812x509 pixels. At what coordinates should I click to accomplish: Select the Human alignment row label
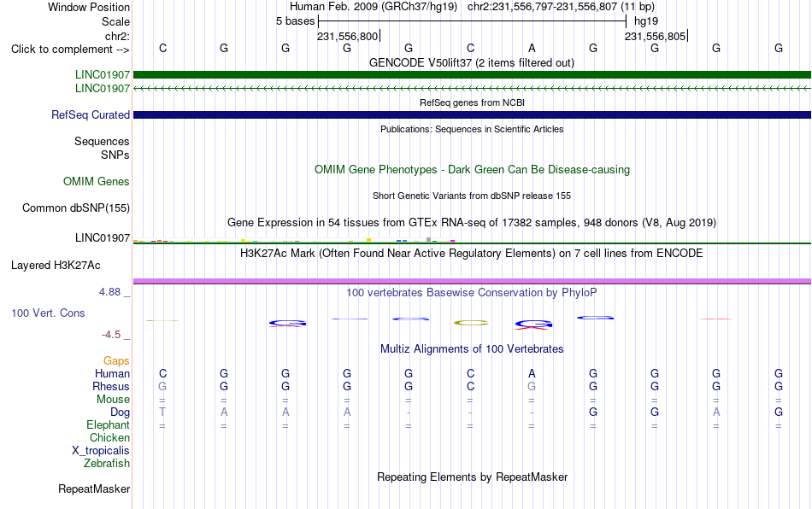pyautogui.click(x=112, y=373)
